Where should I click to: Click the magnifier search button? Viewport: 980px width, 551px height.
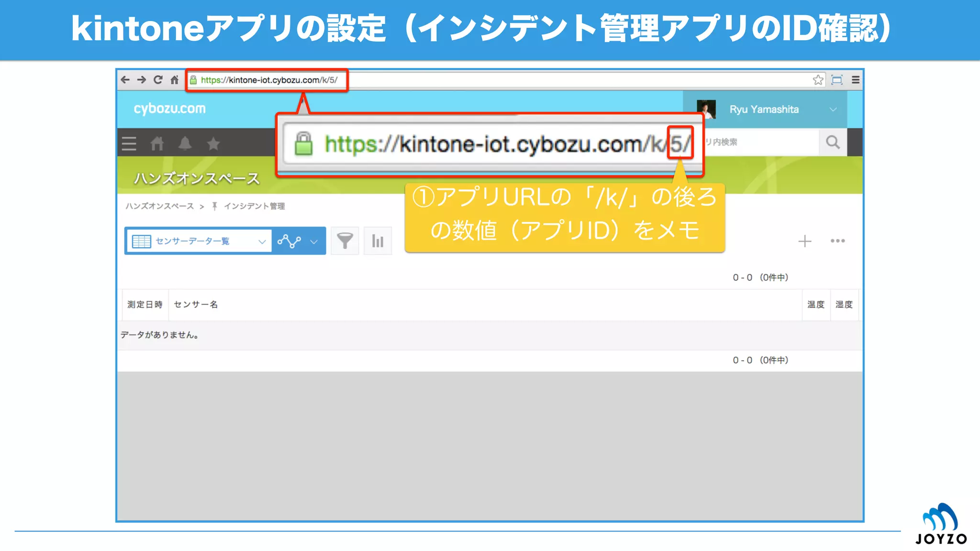[x=833, y=142]
